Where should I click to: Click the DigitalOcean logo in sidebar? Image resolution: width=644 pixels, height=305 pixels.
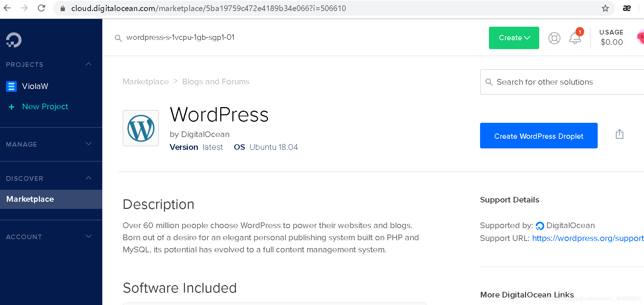coord(14,40)
